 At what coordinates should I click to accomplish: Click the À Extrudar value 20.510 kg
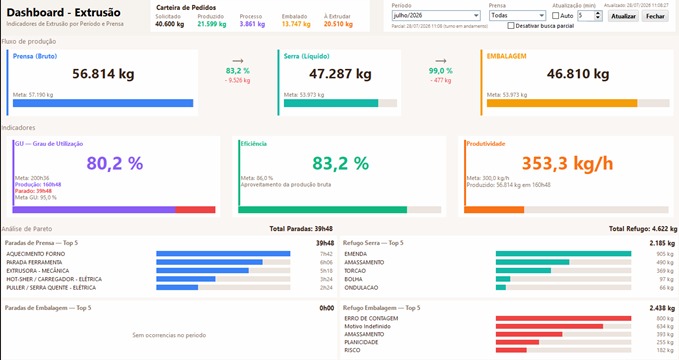point(338,24)
